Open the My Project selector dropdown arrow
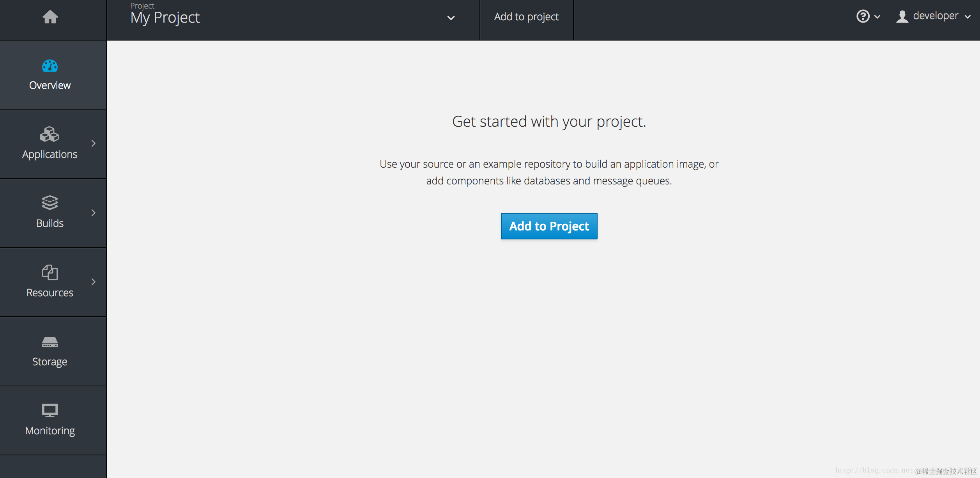980x478 pixels. tap(451, 18)
